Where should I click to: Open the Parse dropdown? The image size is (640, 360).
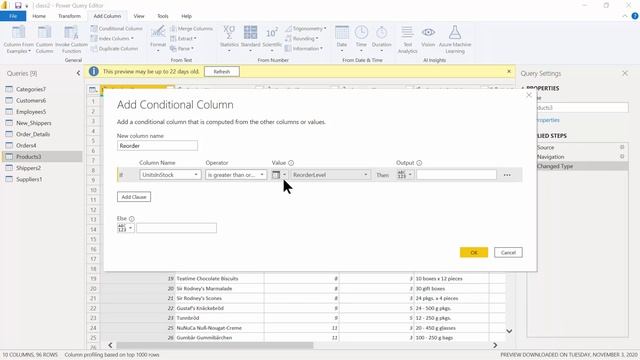point(182,49)
